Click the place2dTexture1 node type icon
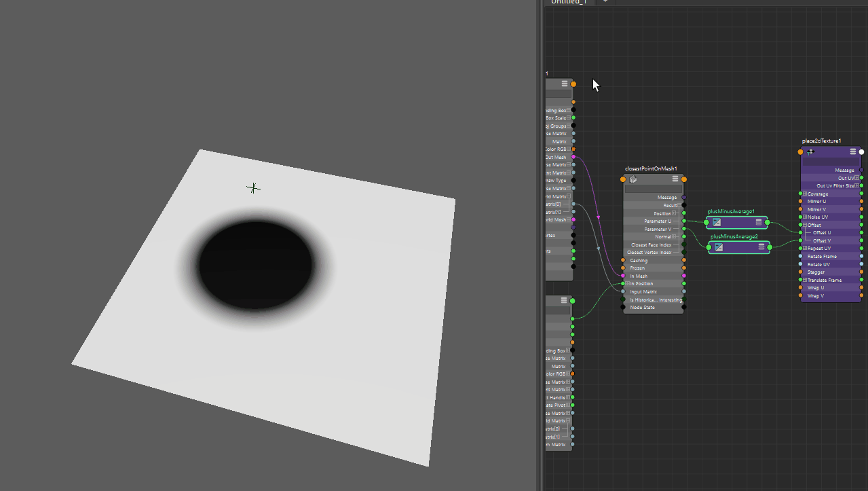868x491 pixels. tap(810, 152)
